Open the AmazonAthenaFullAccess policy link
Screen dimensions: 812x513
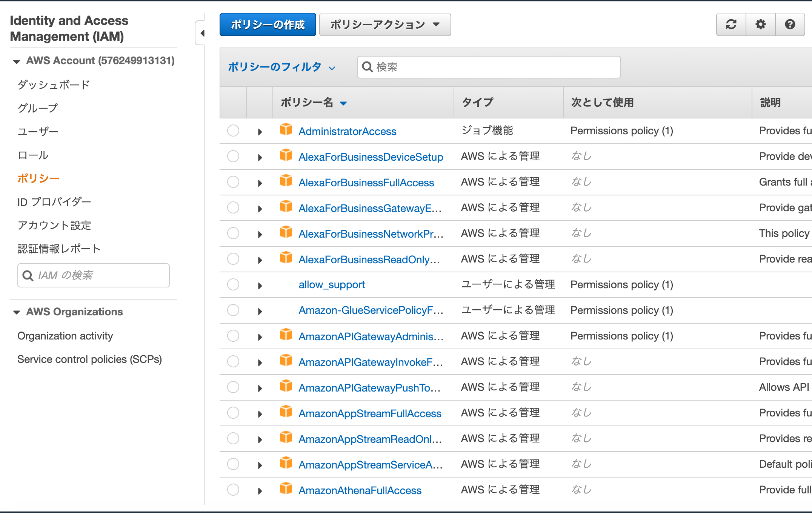click(x=360, y=490)
